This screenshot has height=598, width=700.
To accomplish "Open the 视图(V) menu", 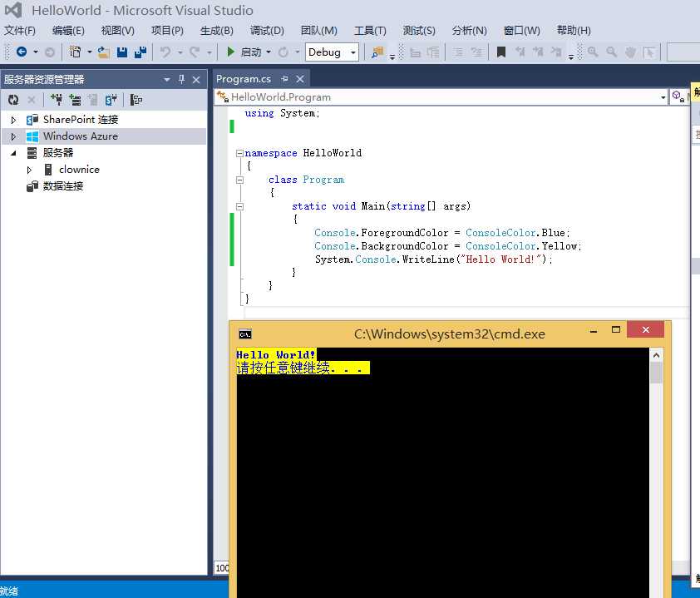I will [118, 31].
